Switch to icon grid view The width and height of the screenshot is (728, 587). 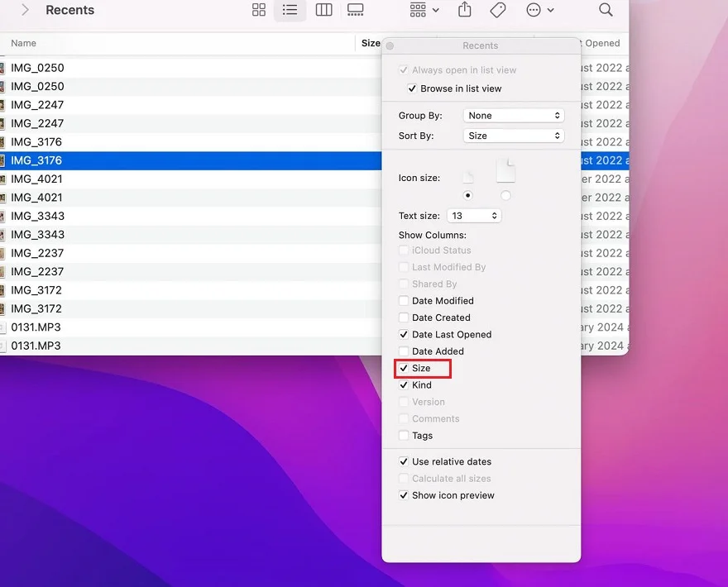pyautogui.click(x=259, y=10)
